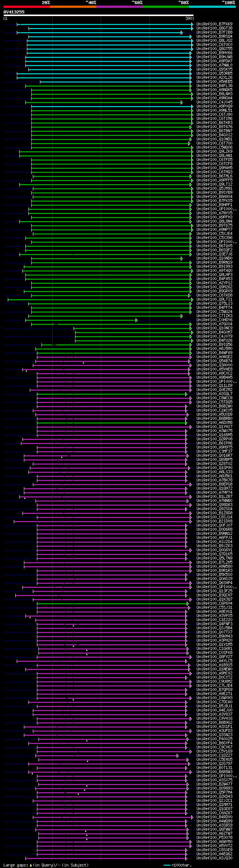239x868 pixels.
Task: Select the UniRef100_B4G0M7 label
Action: [214, 332]
